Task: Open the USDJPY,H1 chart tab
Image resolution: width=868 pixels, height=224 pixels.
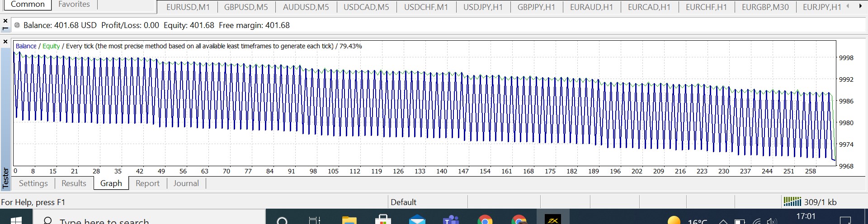Action: click(483, 7)
